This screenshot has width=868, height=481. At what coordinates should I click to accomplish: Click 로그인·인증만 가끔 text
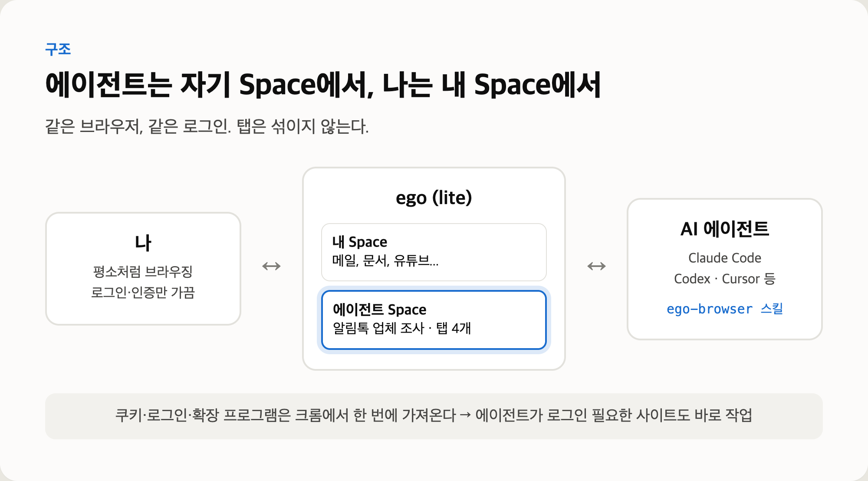143,292
